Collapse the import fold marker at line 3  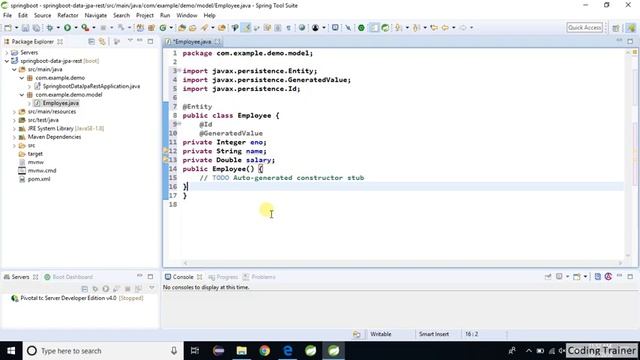tap(180, 71)
